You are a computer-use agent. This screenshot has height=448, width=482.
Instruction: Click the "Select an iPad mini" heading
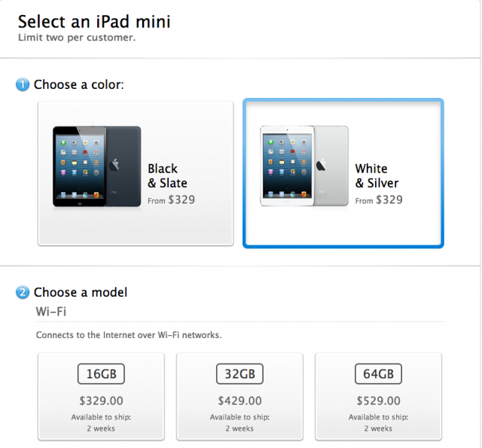[94, 21]
